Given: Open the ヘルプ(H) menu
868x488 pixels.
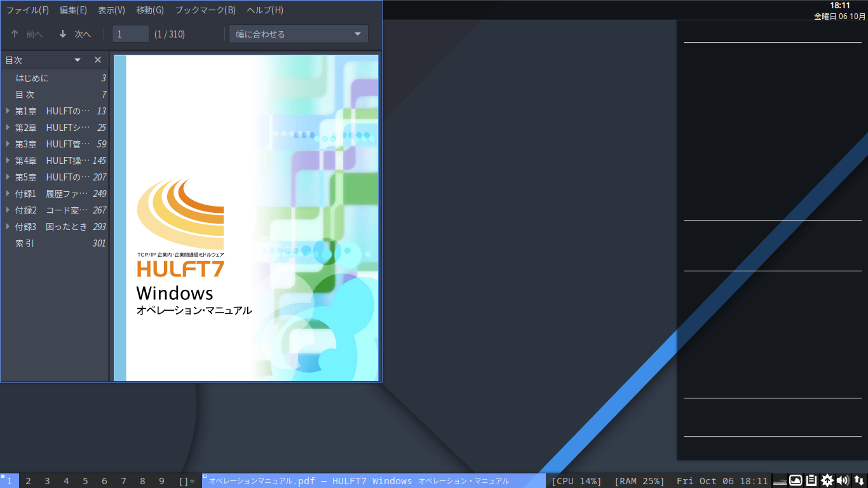Looking at the screenshot, I should click(x=265, y=10).
